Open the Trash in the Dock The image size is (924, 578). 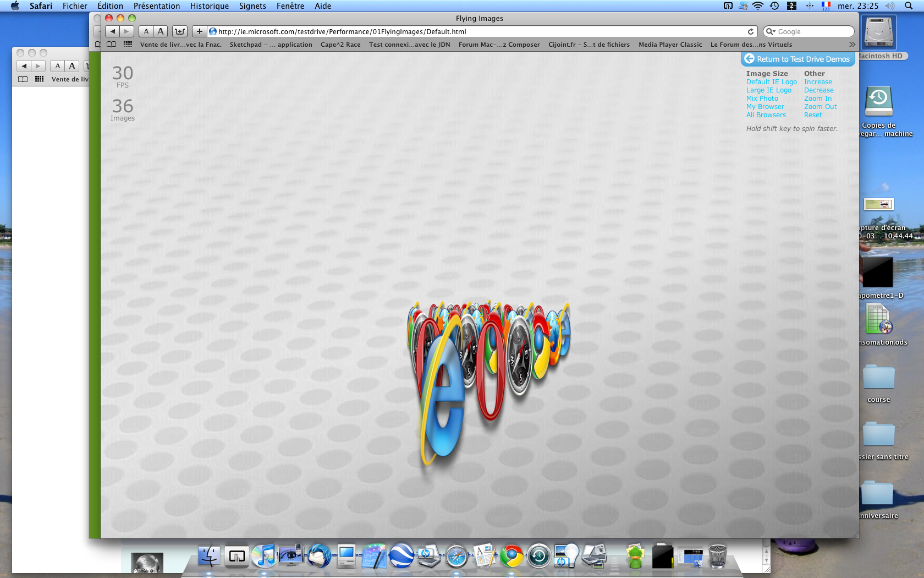[x=718, y=556]
